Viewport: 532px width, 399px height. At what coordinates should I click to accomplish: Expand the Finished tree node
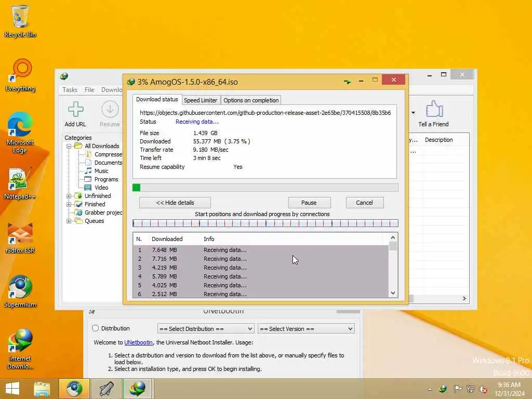click(69, 204)
